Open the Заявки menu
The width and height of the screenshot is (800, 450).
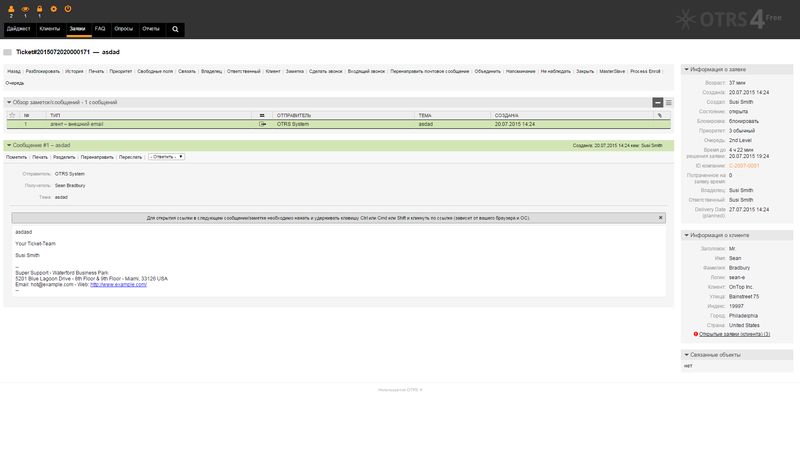click(x=78, y=29)
